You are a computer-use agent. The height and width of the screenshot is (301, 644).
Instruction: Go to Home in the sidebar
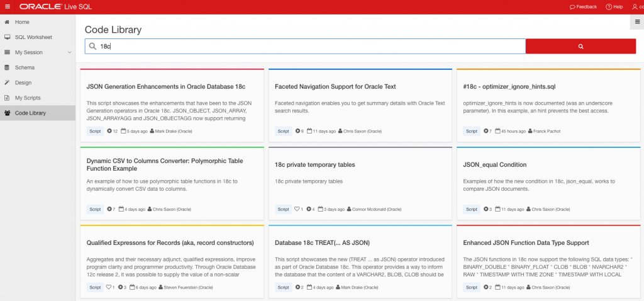pyautogui.click(x=22, y=22)
